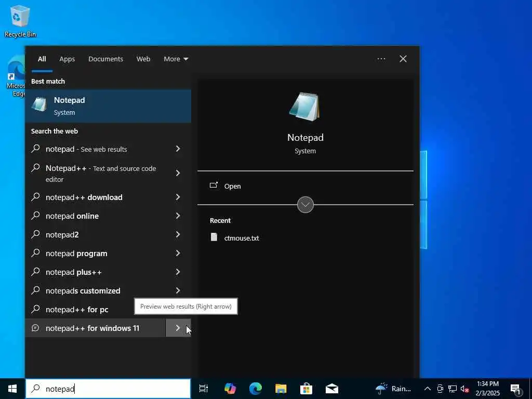Open Microsoft Store from the taskbar
Screen dimensions: 532x399
point(306,389)
